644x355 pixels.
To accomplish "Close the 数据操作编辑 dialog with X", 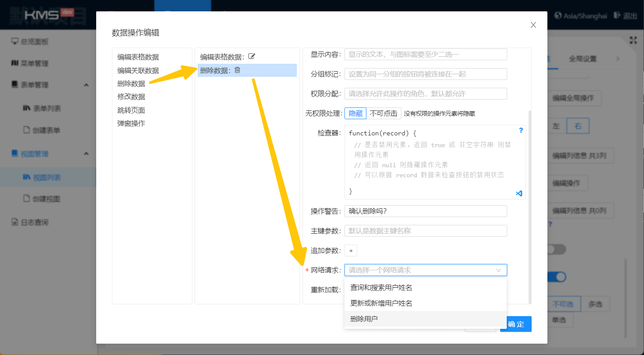I will 533,25.
